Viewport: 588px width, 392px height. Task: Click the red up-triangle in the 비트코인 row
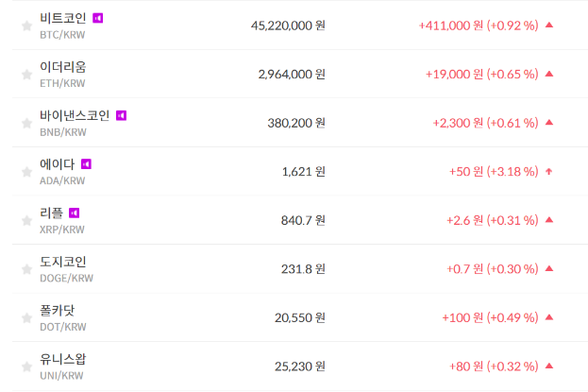pyautogui.click(x=549, y=25)
